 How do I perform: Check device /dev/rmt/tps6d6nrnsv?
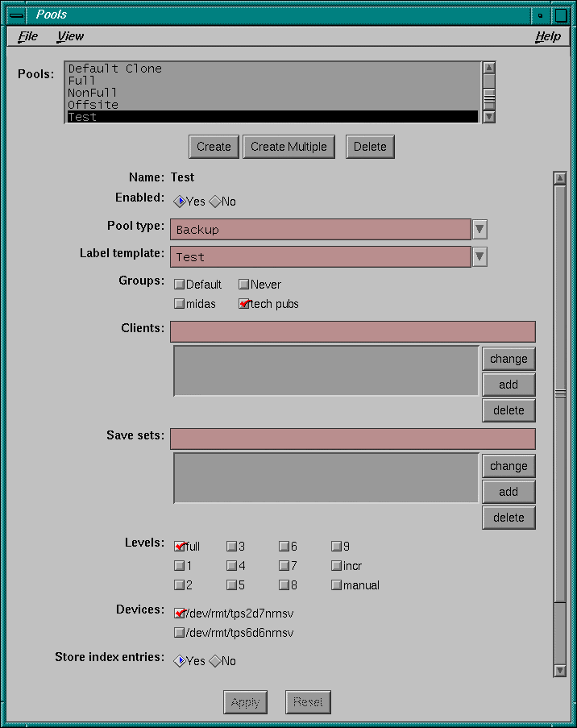(x=179, y=632)
